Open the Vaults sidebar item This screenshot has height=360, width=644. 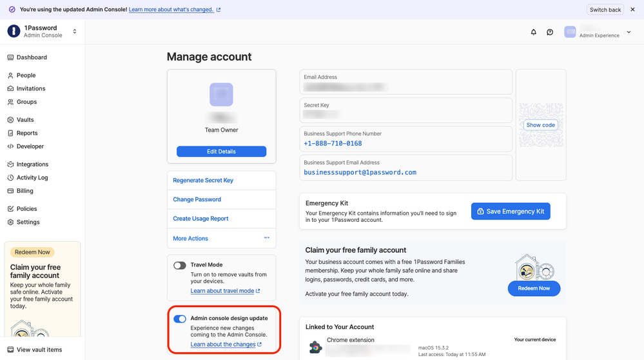click(x=25, y=120)
